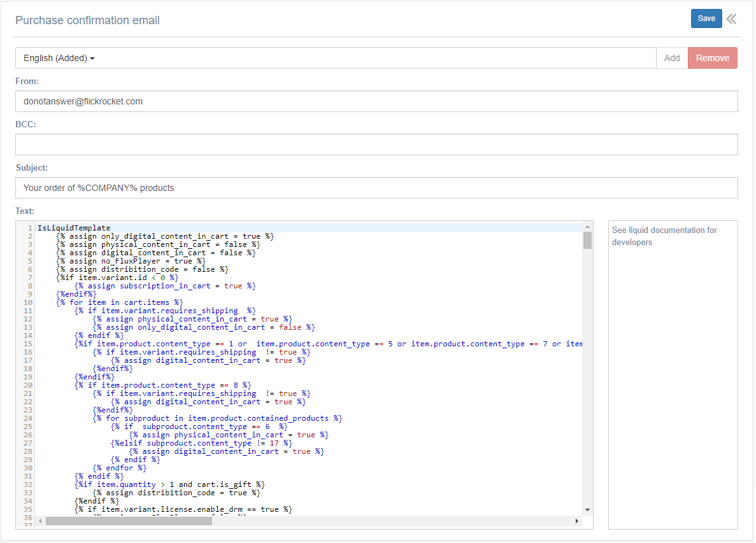Collapse the panel with the double-chevron icon
This screenshot has height=543, width=756.
coord(731,18)
